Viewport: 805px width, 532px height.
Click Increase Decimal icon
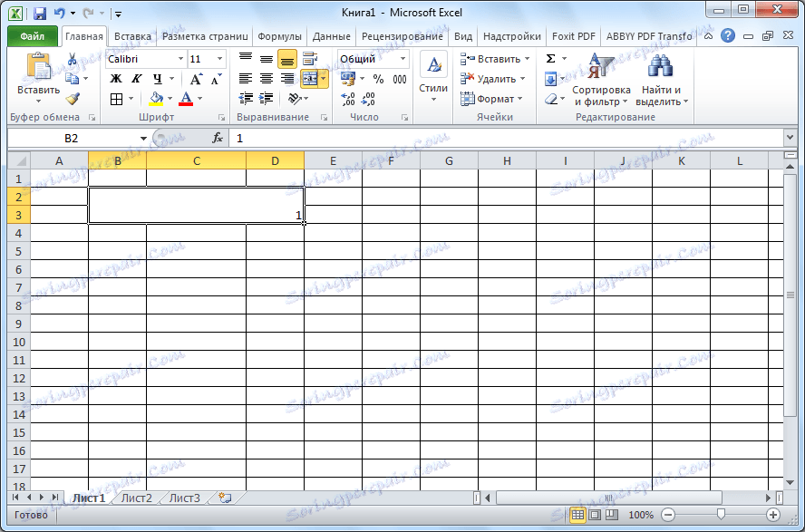click(348, 99)
